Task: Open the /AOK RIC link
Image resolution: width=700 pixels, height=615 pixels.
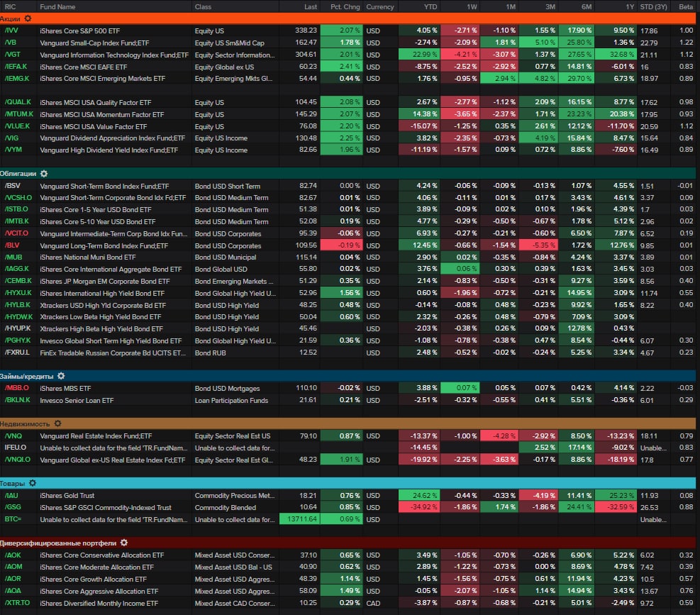Action: coord(13,555)
